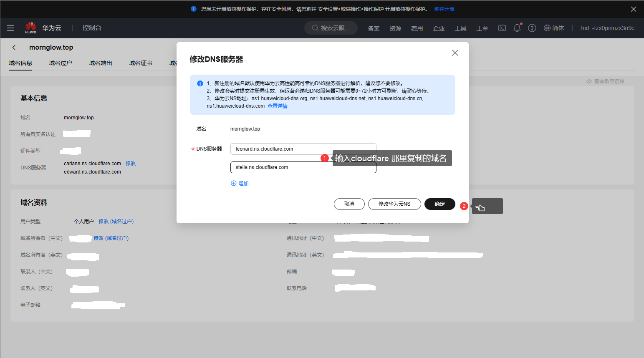The height and width of the screenshot is (358, 644).
Task: Click the search cloud services field
Action: (x=331, y=28)
